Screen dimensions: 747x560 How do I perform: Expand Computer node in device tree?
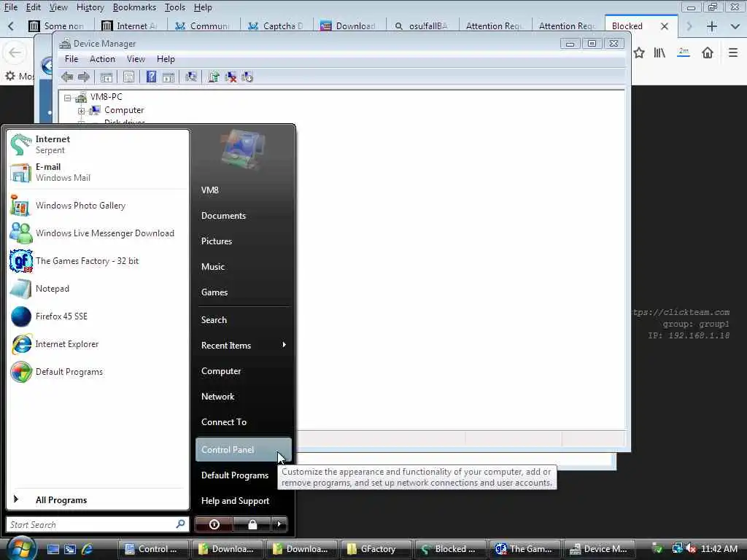[82, 111]
